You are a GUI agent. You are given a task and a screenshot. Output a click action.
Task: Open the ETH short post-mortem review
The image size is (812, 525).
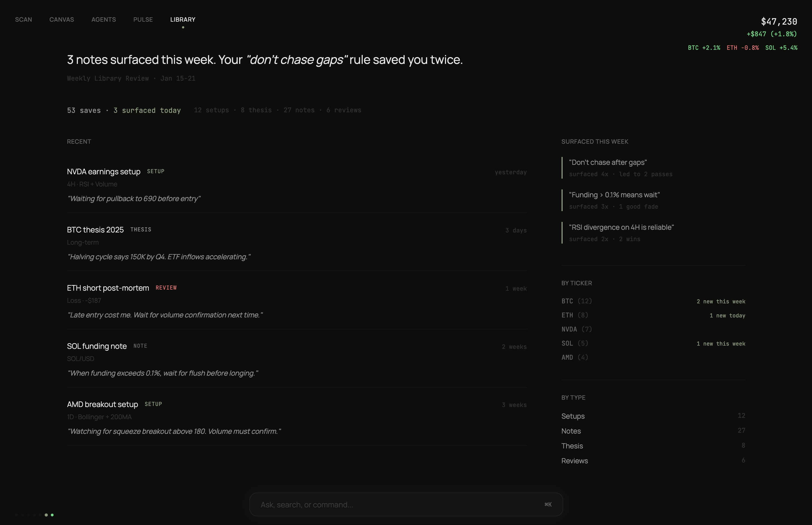[108, 288]
